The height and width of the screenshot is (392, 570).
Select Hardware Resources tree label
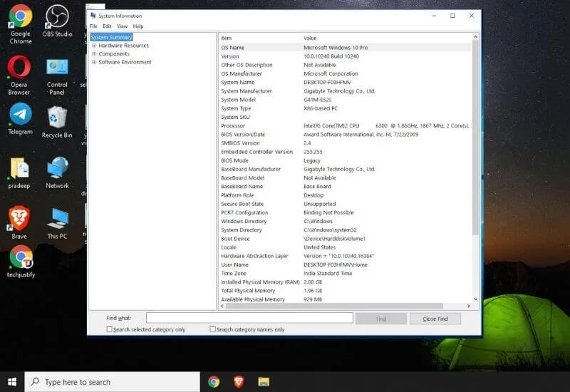pos(123,46)
